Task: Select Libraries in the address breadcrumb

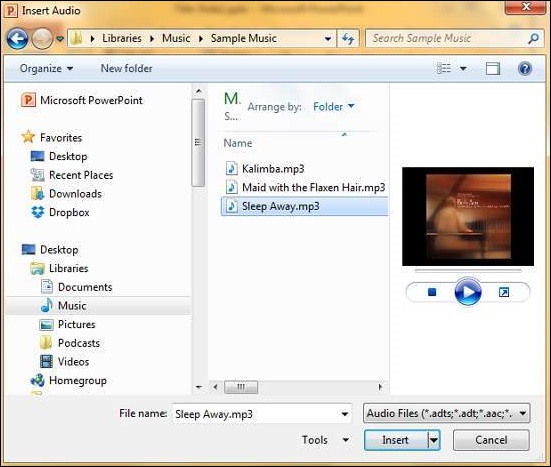Action: (x=122, y=38)
